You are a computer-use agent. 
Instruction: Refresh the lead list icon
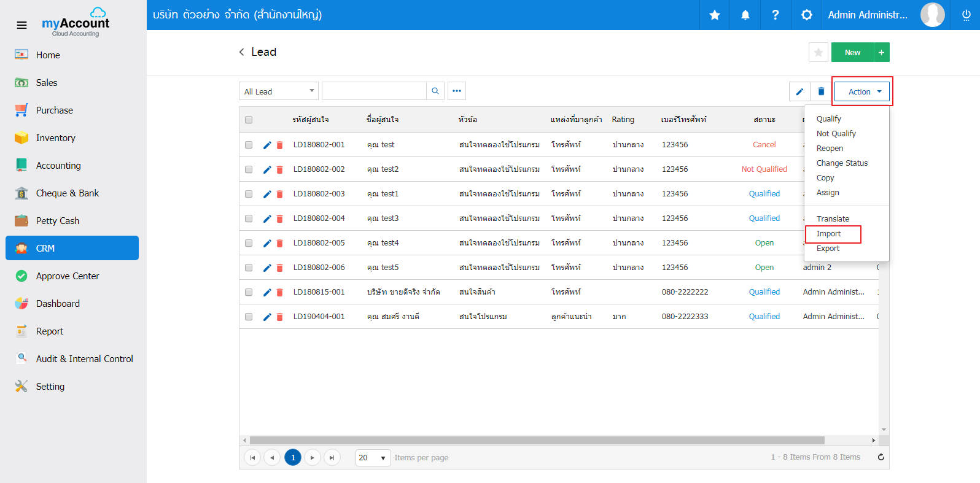[881, 457]
